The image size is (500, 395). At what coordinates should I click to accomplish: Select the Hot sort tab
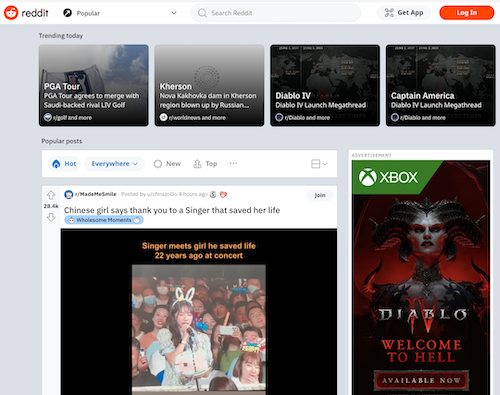click(64, 164)
